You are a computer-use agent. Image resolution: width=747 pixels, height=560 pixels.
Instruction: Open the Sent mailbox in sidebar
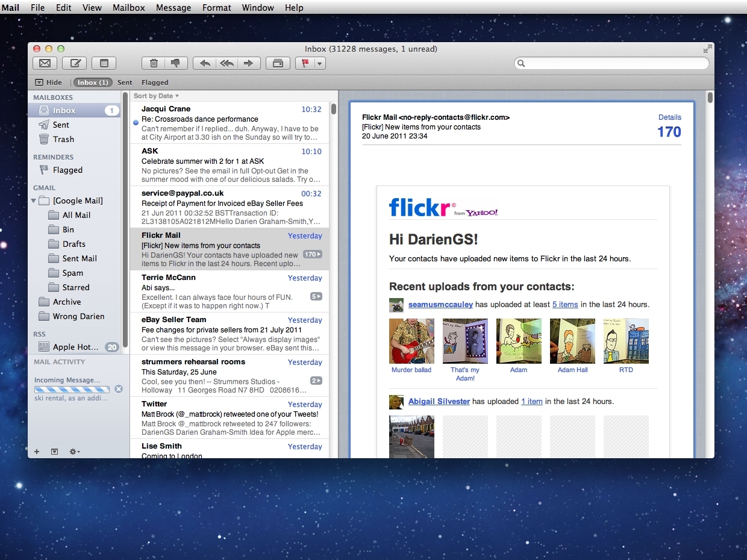74,125
